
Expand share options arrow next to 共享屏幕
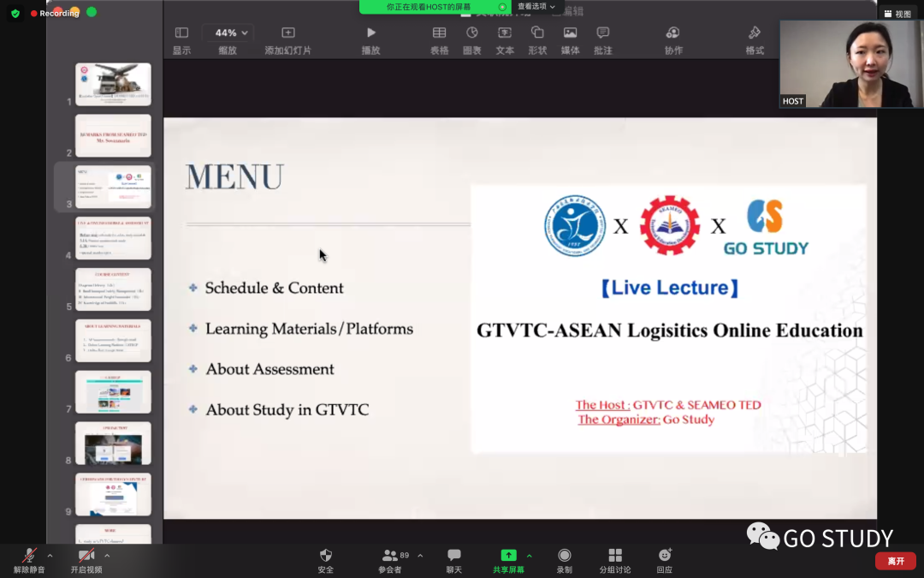[x=530, y=556]
